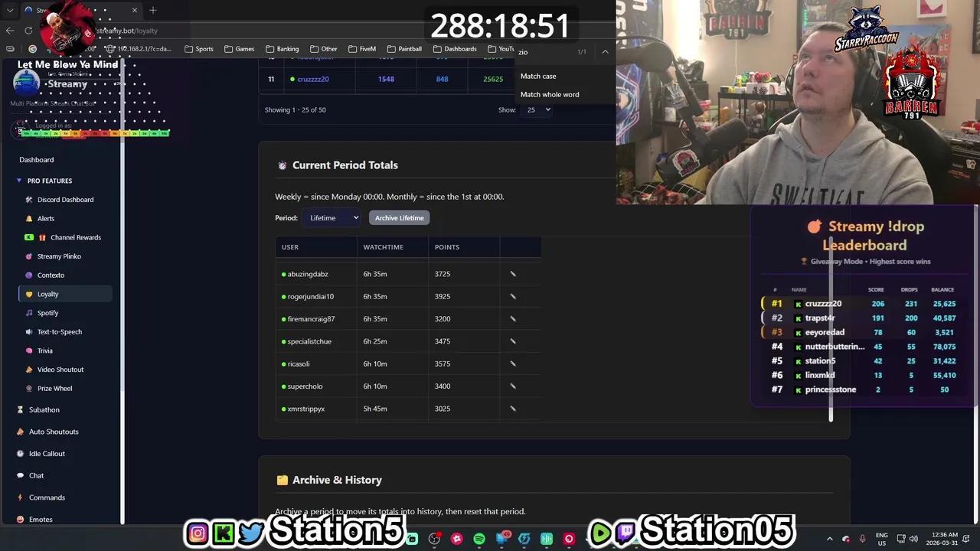980x551 pixels.
Task: Open the Banking bookmarks folder
Action: (x=282, y=49)
